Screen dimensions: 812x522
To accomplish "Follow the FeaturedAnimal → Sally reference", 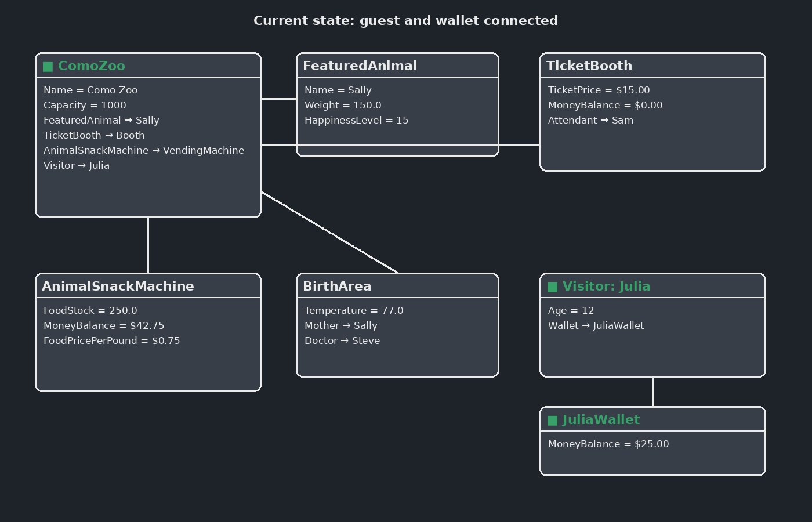I will click(101, 120).
